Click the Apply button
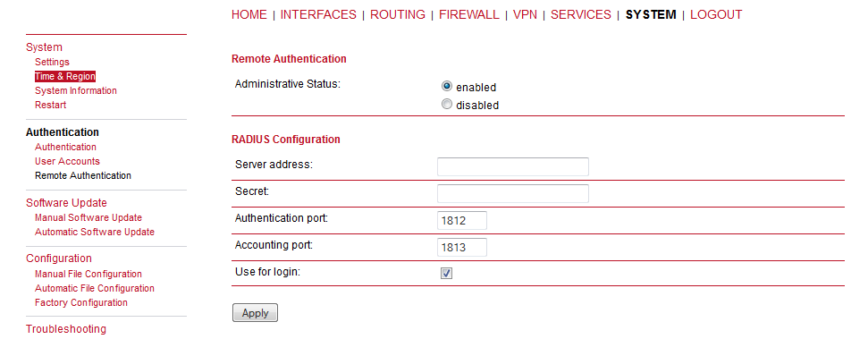 [255, 313]
